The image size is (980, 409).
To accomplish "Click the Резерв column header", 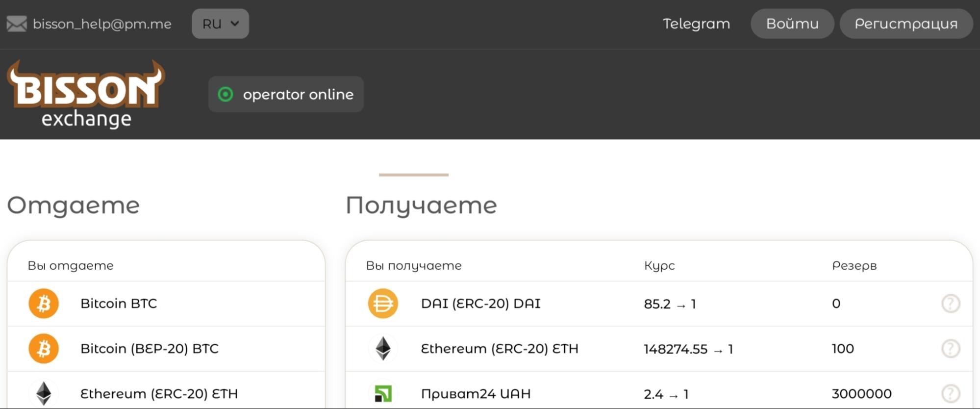I will coord(854,266).
